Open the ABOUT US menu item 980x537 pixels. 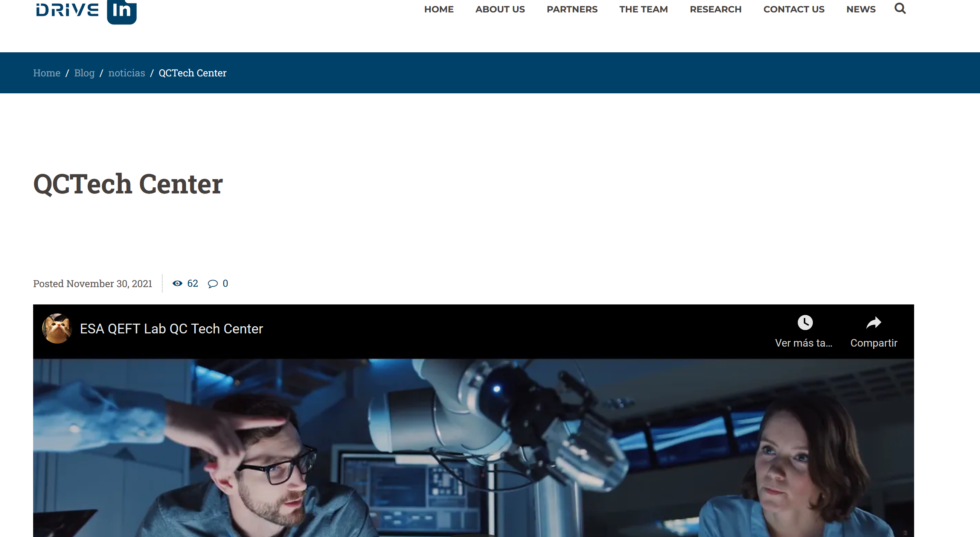tap(500, 9)
